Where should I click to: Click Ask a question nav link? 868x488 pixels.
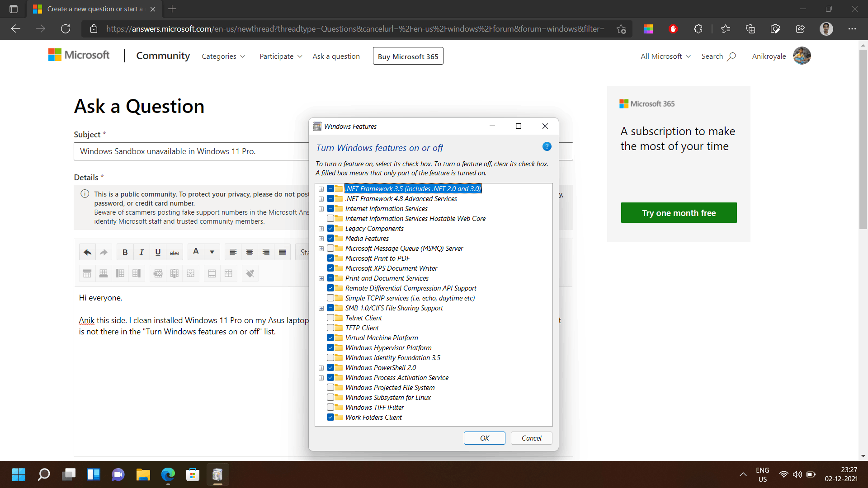point(336,56)
